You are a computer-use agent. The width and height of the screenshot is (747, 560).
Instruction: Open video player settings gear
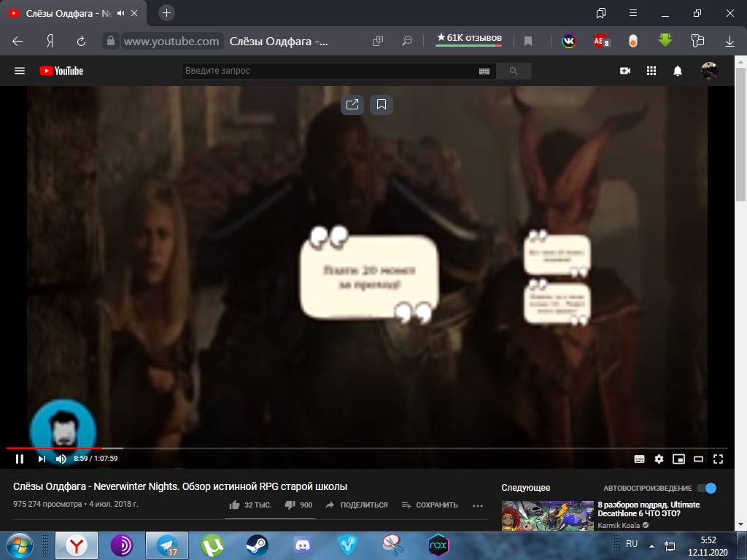659,459
